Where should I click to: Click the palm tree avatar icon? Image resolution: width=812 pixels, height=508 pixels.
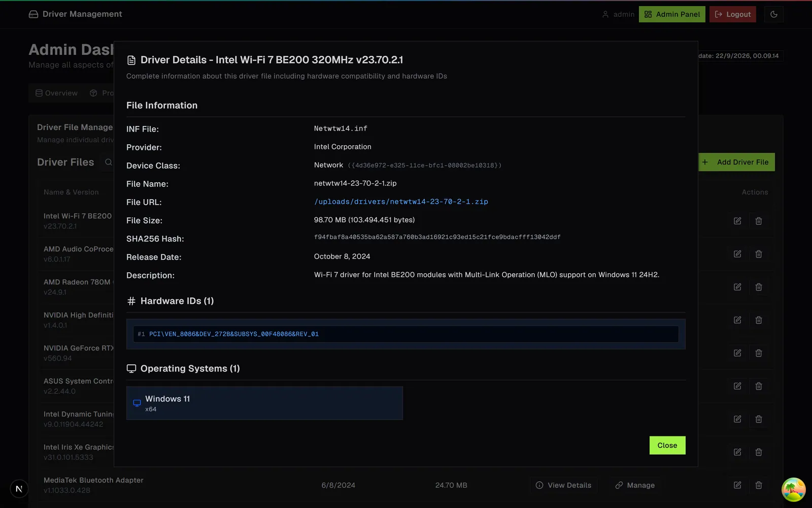click(x=793, y=490)
